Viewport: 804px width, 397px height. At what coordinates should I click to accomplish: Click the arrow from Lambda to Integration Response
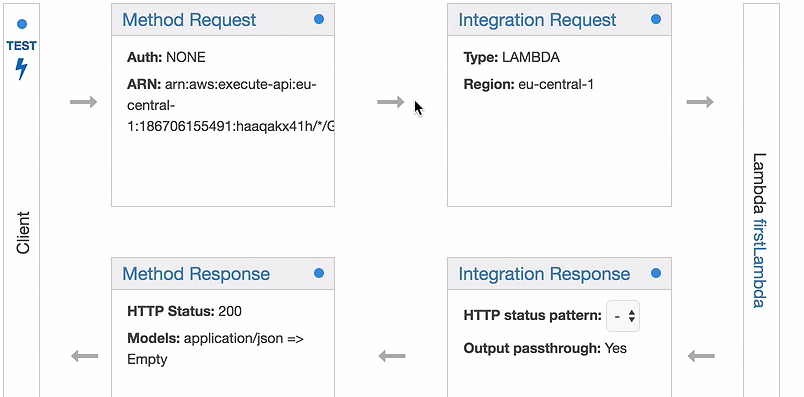click(701, 355)
